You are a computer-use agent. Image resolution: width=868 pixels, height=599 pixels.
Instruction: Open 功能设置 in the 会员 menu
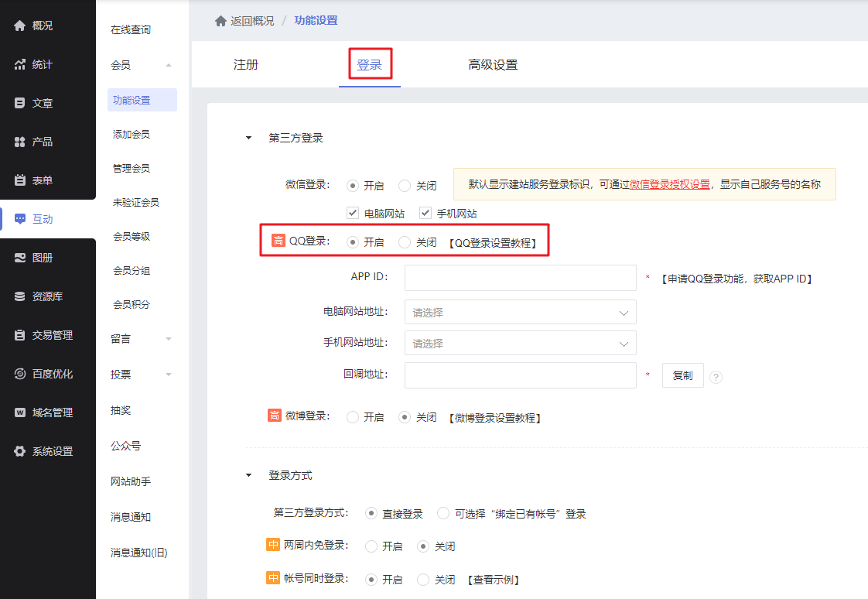pyautogui.click(x=142, y=100)
